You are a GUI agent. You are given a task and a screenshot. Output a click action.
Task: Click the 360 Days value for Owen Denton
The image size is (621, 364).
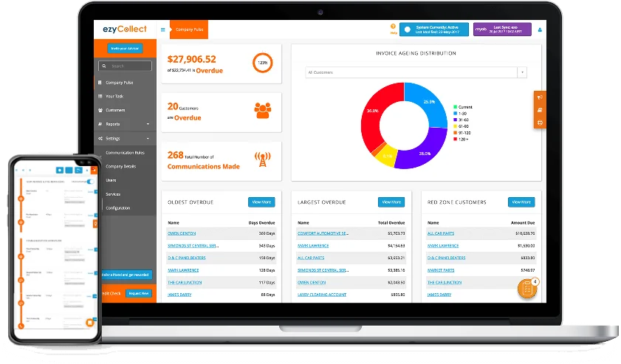click(267, 233)
